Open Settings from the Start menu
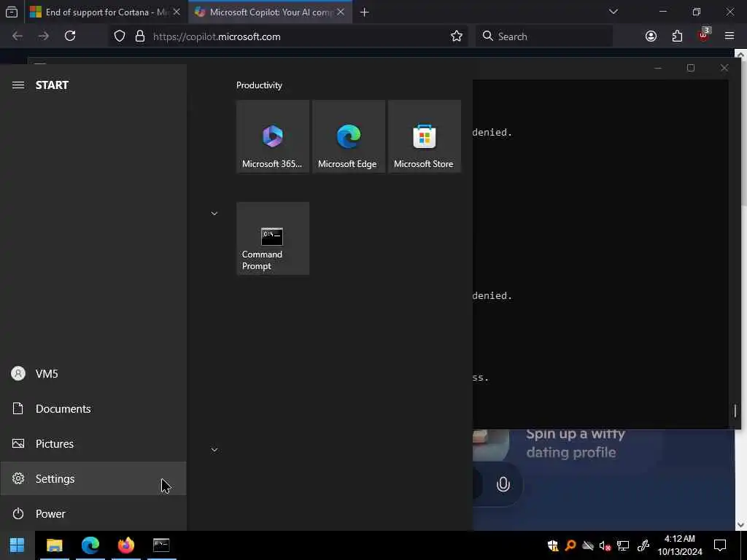This screenshot has height=560, width=747. pos(93,478)
